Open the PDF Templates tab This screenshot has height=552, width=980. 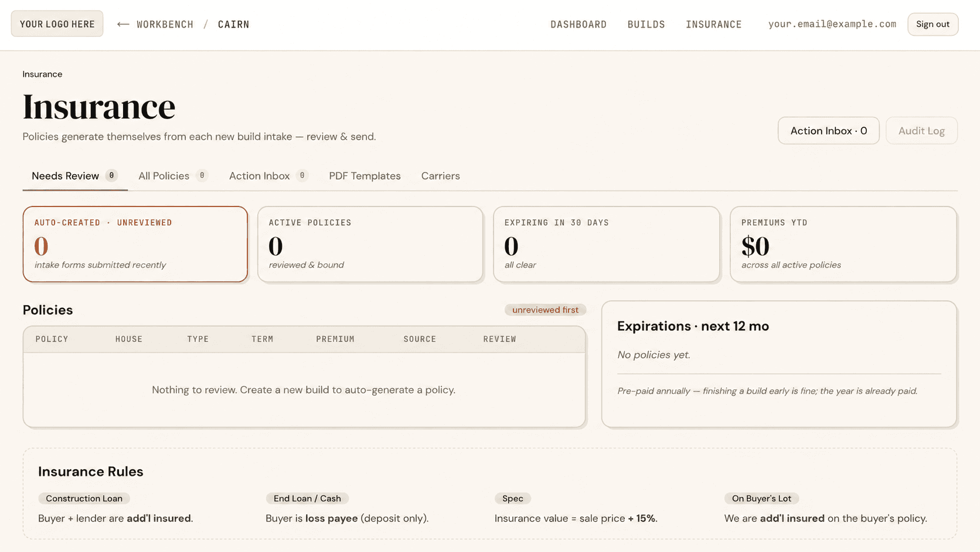pos(365,176)
